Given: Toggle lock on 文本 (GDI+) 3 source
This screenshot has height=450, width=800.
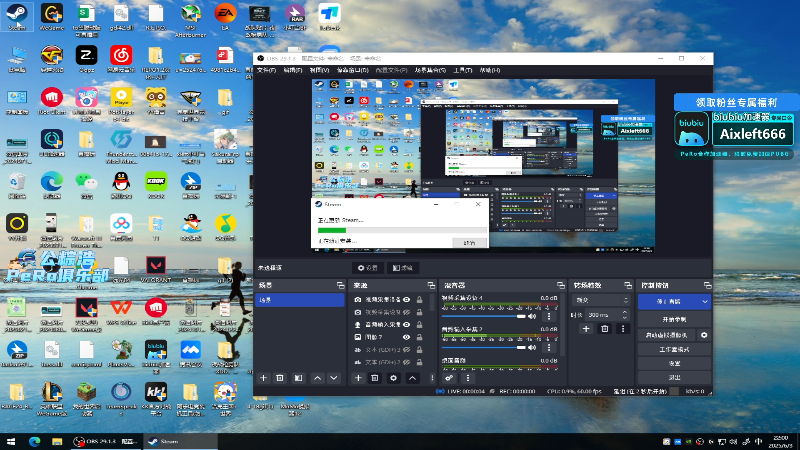Looking at the screenshot, I should click(x=419, y=349).
